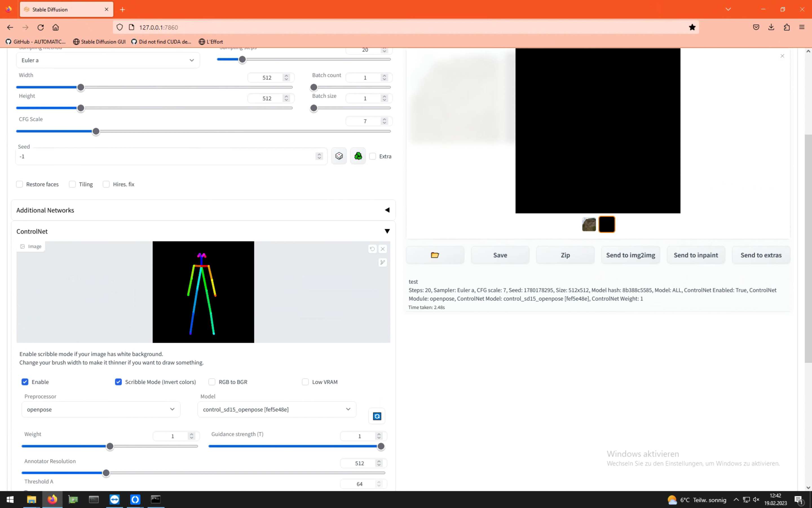Click the undo icon on ControlNet image

click(372, 249)
